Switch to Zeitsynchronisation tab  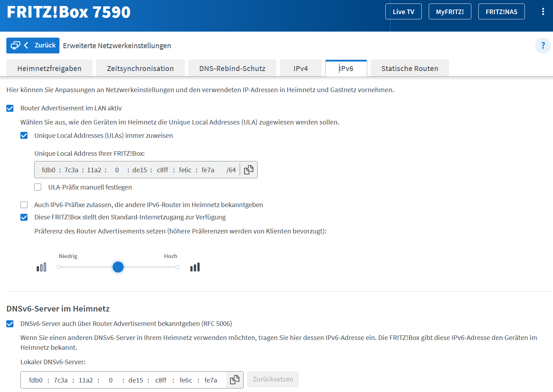(140, 68)
